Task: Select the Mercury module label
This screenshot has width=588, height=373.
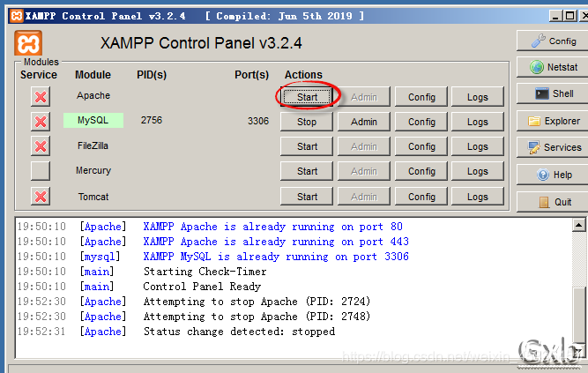Action: (93, 170)
